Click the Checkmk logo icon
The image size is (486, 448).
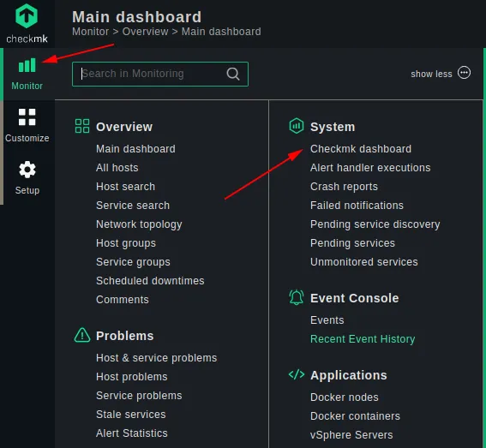tap(27, 15)
